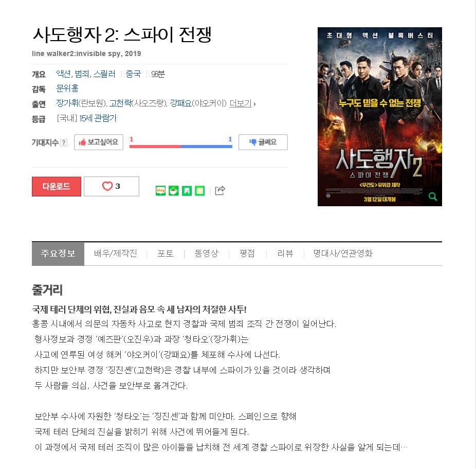Open actor 고천락's profile link

[x=120, y=103]
